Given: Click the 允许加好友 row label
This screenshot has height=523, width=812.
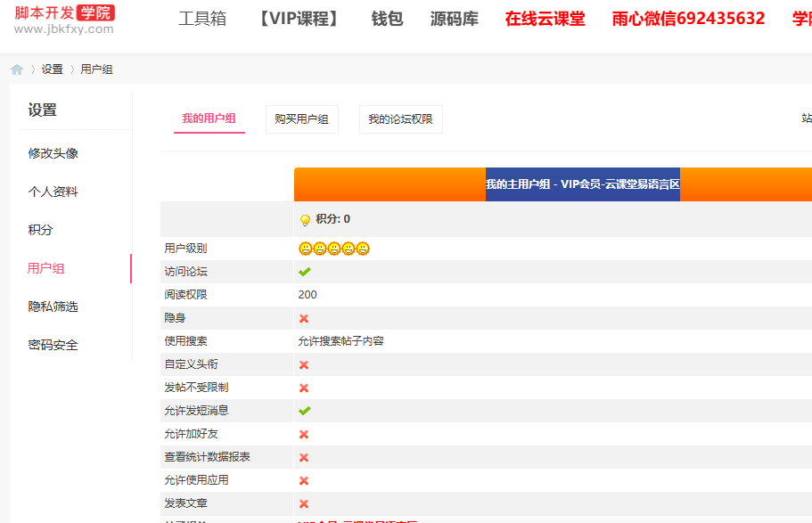Looking at the screenshot, I should 191,434.
